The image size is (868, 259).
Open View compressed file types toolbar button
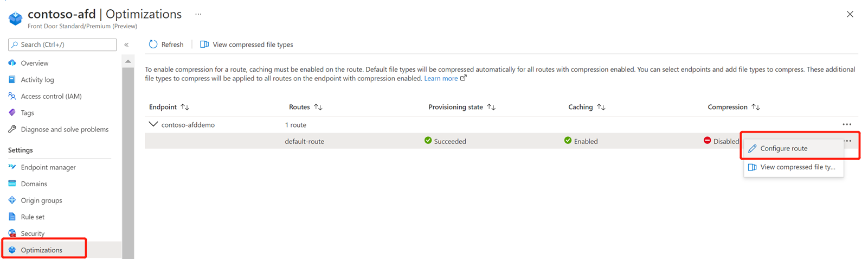[247, 45]
